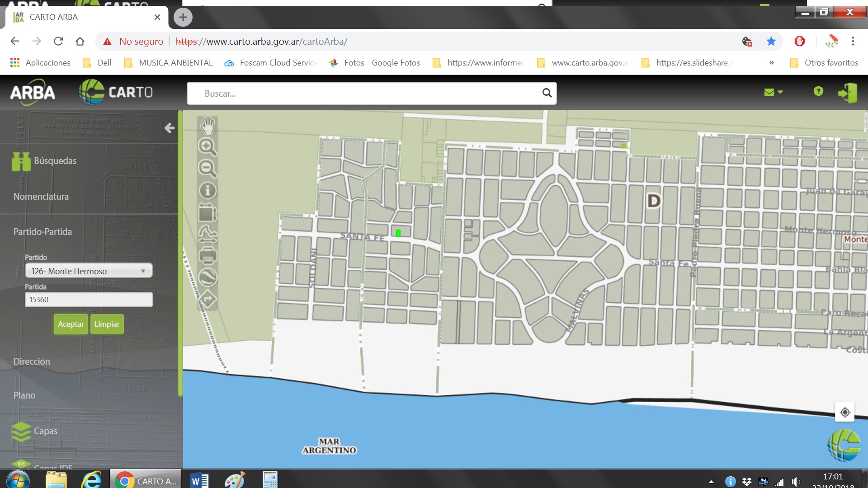The height and width of the screenshot is (488, 868).
Task: Select the pan hand tool
Action: tap(208, 126)
